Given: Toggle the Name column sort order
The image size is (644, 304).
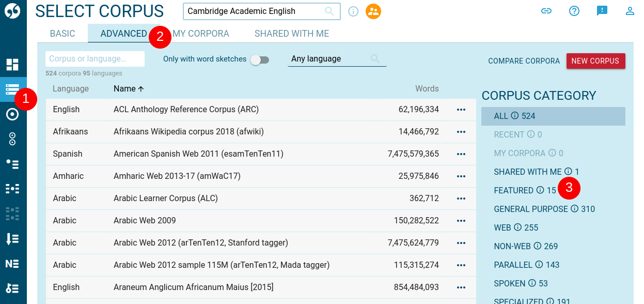Looking at the screenshot, I should [x=129, y=88].
